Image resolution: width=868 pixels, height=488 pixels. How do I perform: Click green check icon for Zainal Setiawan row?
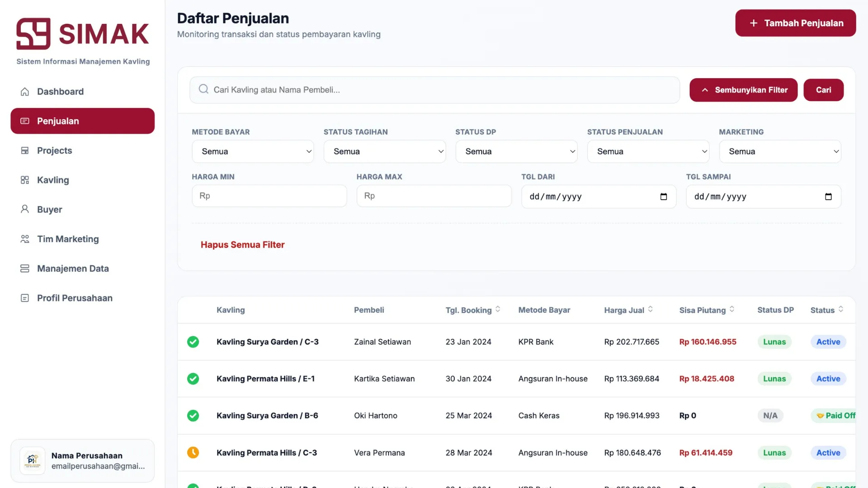193,342
